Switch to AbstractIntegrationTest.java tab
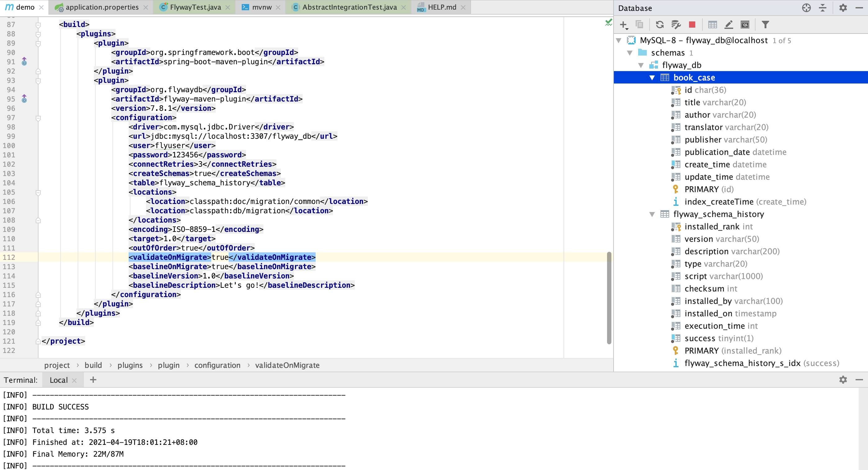Viewport: 868px width, 470px height. tap(349, 7)
